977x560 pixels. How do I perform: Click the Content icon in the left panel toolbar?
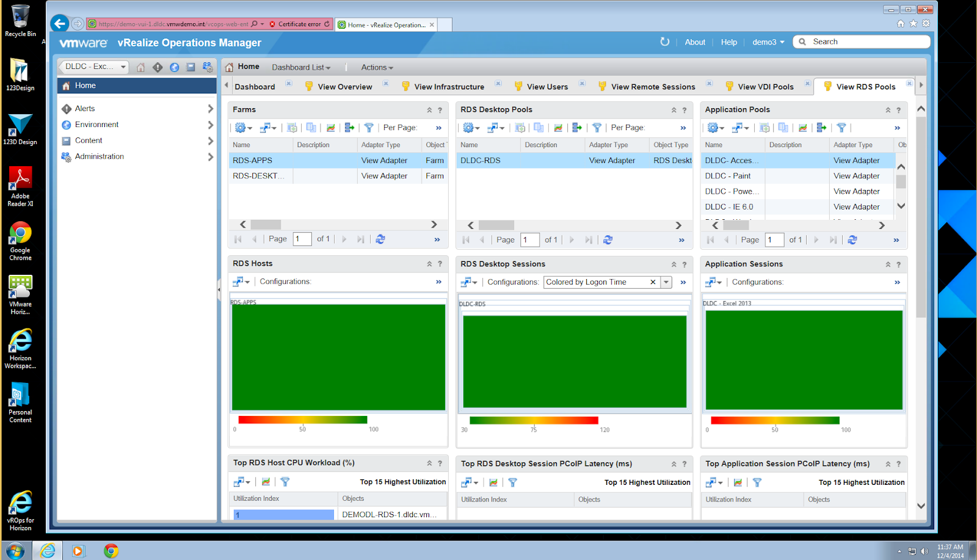[191, 67]
